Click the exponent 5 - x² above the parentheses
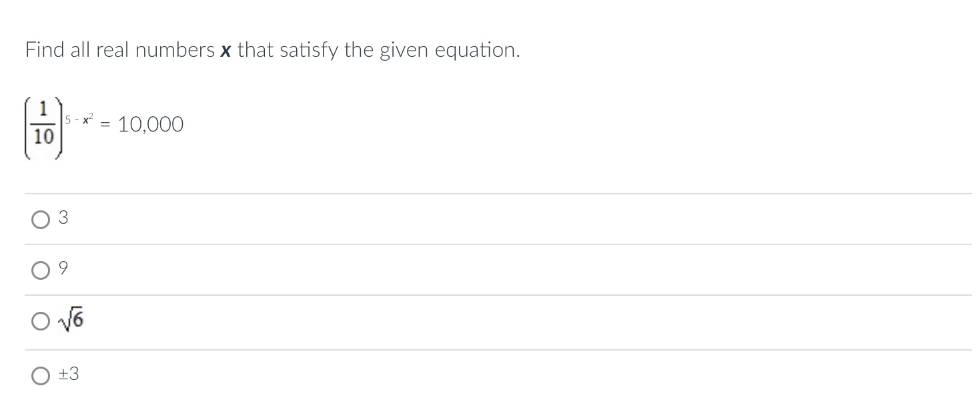 point(78,118)
